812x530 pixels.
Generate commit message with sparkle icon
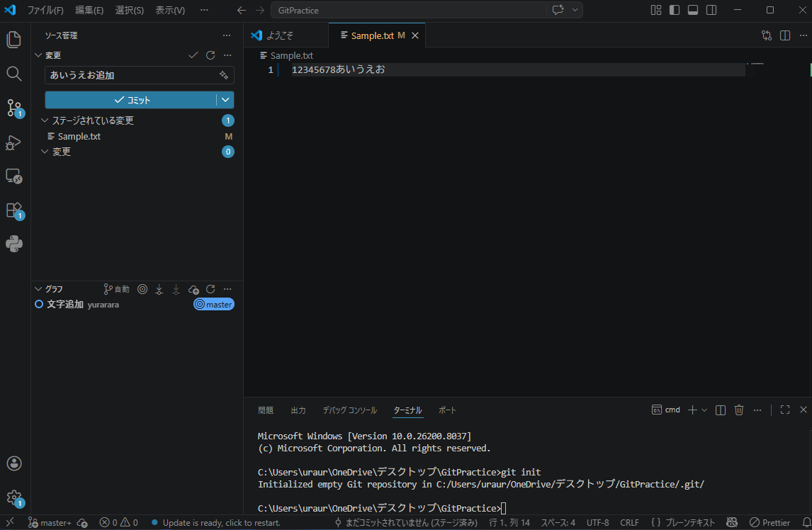coord(224,75)
